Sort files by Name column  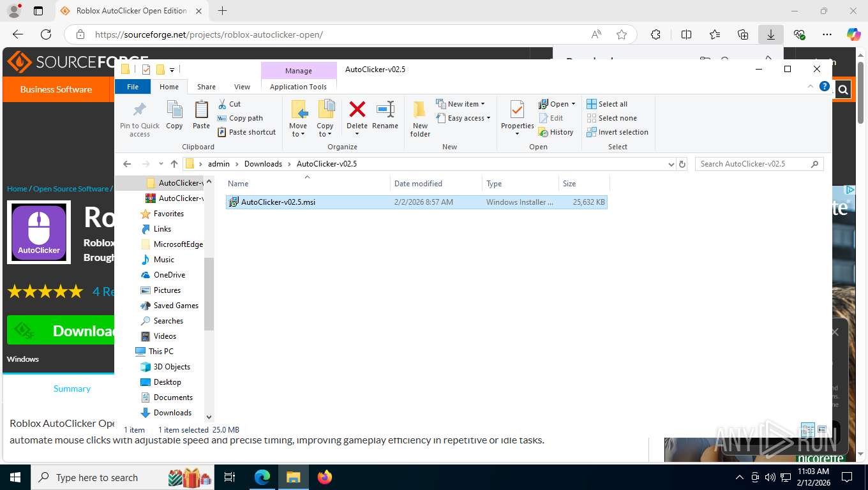(x=307, y=183)
